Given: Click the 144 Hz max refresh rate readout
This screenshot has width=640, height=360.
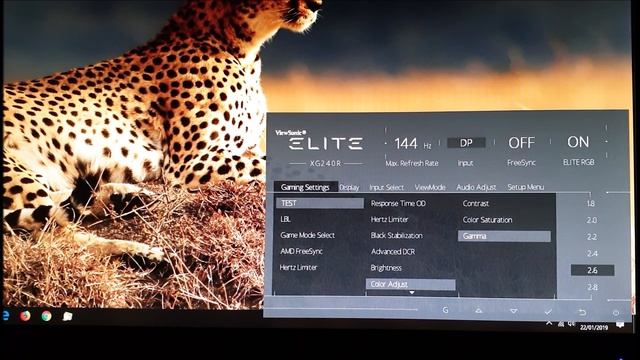Looking at the screenshot, I should [412, 144].
